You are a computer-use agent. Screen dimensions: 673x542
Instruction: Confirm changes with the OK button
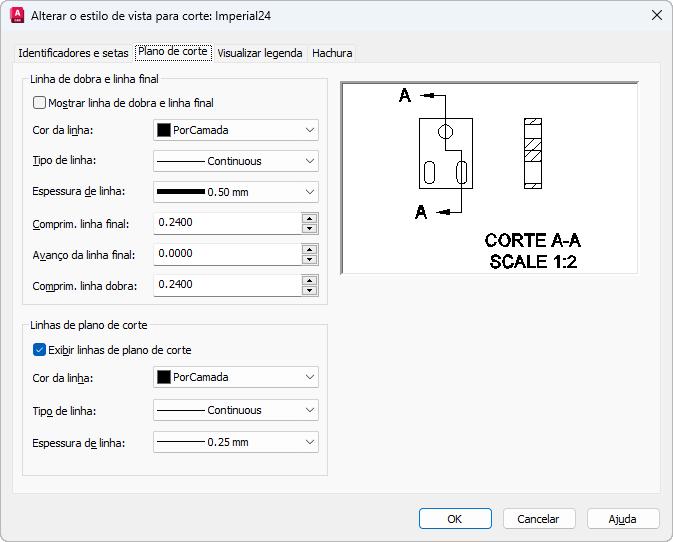coord(455,519)
